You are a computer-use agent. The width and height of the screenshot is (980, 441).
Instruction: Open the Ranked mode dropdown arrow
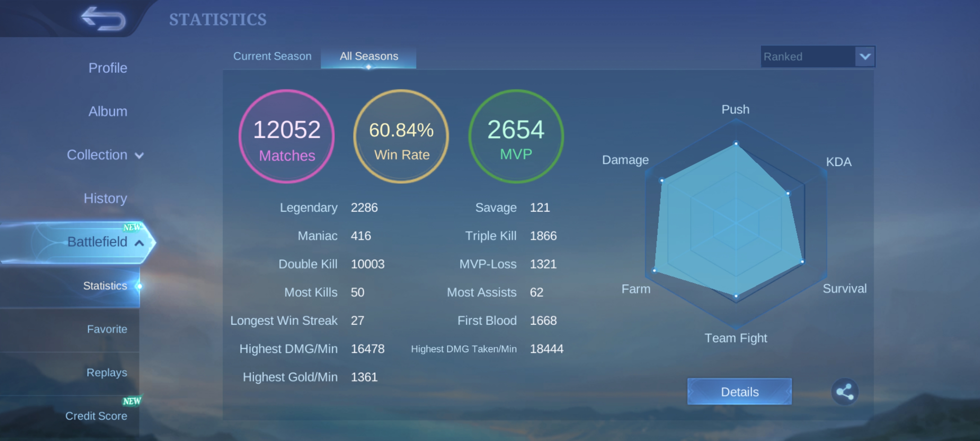point(865,57)
